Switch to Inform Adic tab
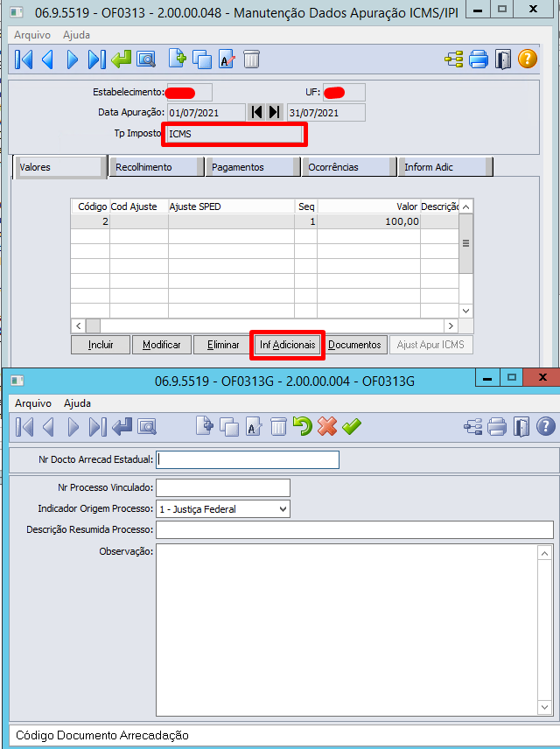 tap(445, 167)
